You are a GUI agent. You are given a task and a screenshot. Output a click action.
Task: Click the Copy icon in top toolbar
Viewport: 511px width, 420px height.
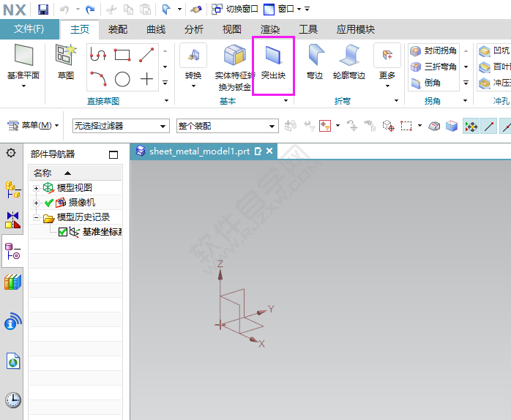click(128, 10)
